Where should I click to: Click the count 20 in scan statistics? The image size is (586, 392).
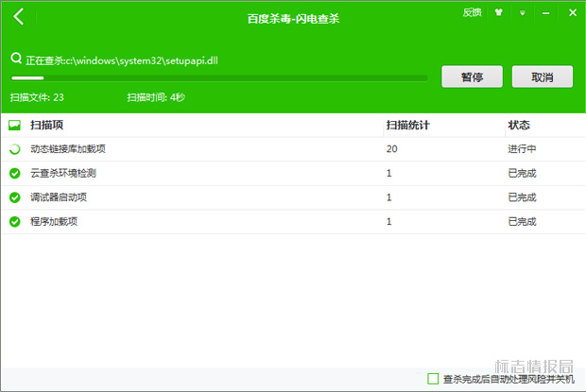click(x=391, y=149)
